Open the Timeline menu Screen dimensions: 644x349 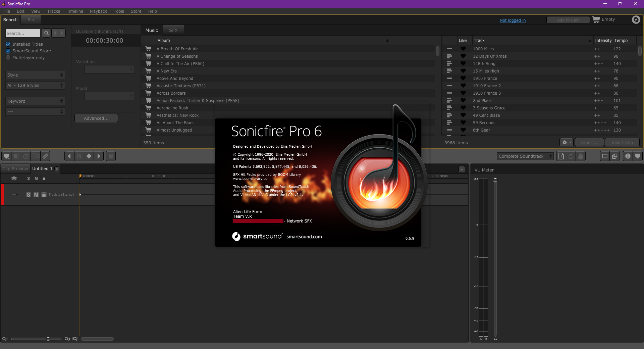coord(75,11)
